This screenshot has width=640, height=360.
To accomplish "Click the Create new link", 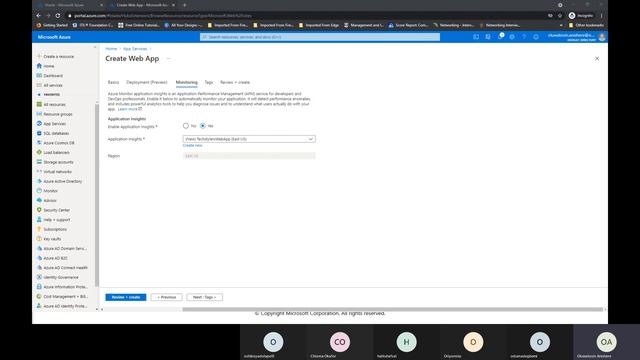I will click(192, 146).
